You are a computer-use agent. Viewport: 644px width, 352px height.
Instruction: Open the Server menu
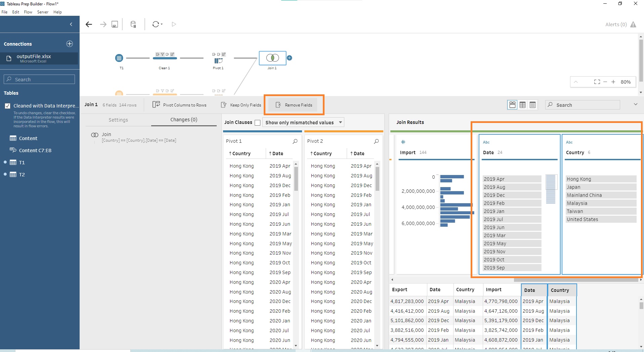(x=43, y=12)
